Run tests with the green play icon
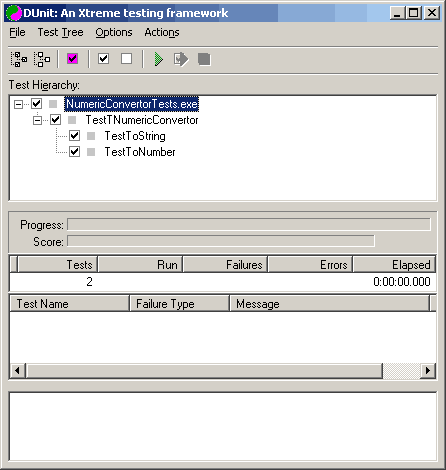 click(159, 59)
